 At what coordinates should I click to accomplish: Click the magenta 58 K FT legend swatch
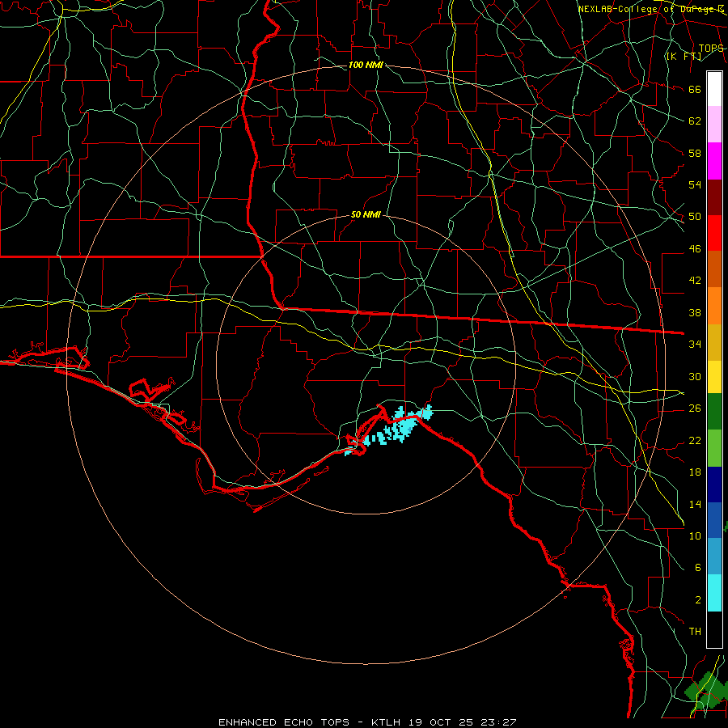pyautogui.click(x=714, y=161)
